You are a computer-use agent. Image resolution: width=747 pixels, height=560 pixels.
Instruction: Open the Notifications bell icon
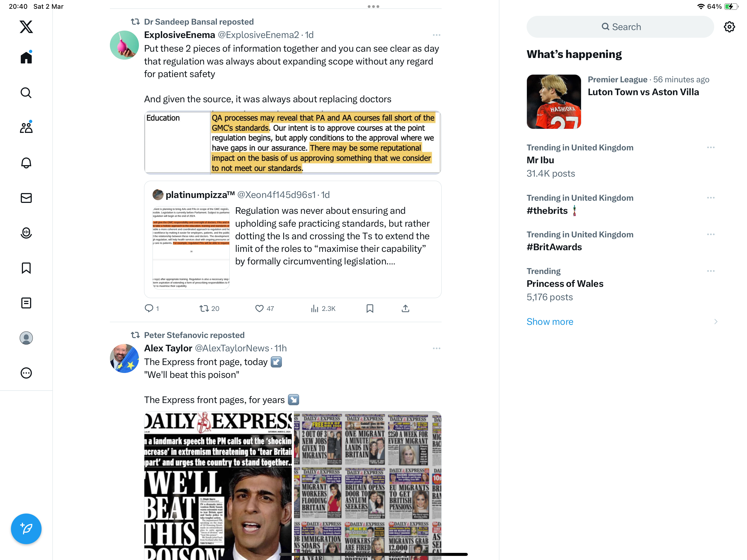[26, 163]
